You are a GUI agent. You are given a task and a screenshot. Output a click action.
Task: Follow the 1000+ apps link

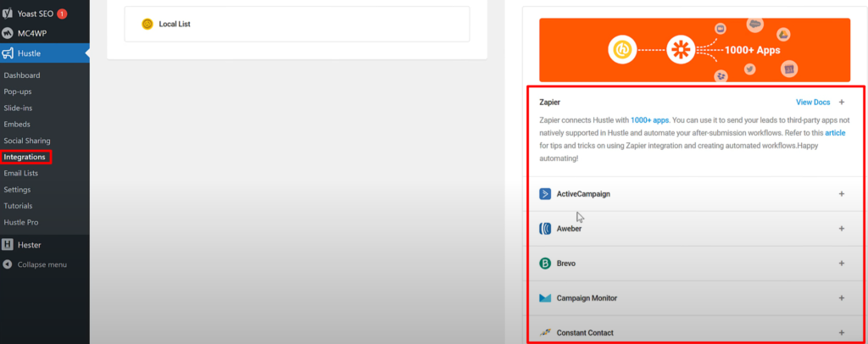[650, 119]
